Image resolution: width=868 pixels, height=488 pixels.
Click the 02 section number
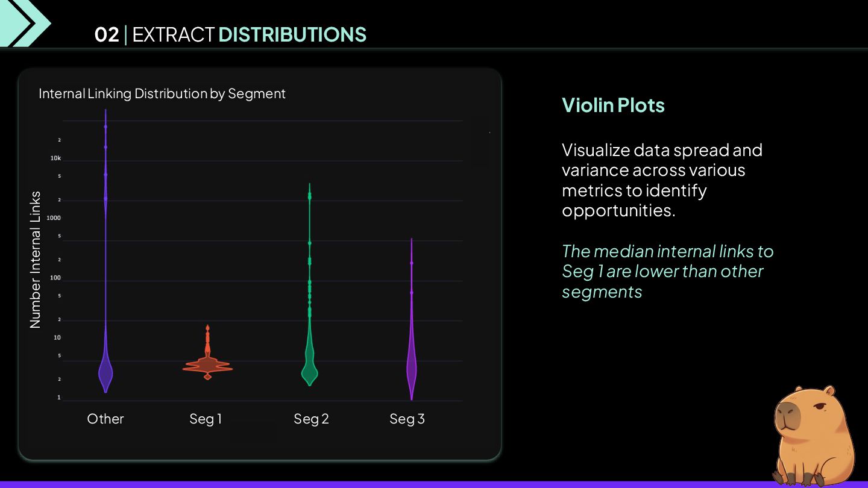107,35
